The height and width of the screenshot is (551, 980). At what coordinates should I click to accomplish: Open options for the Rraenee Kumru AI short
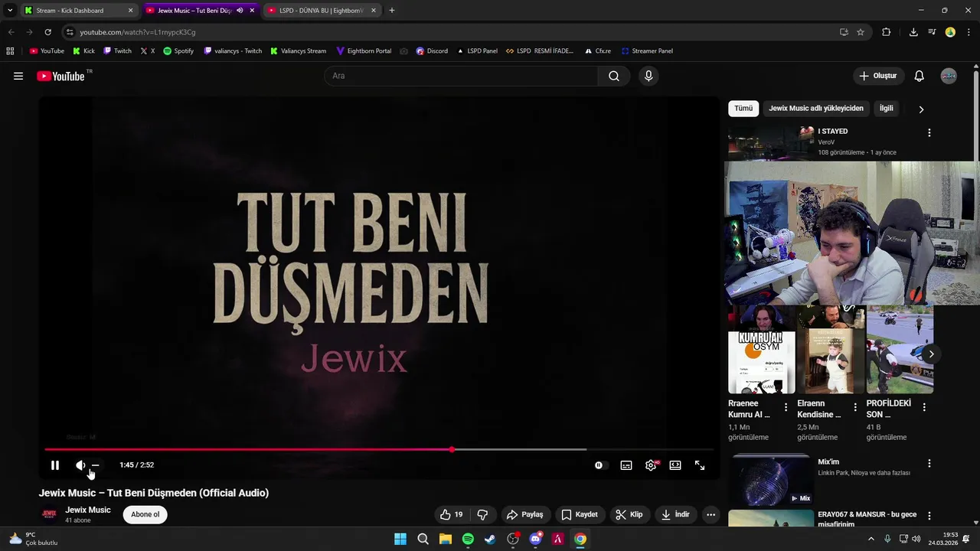[786, 407]
